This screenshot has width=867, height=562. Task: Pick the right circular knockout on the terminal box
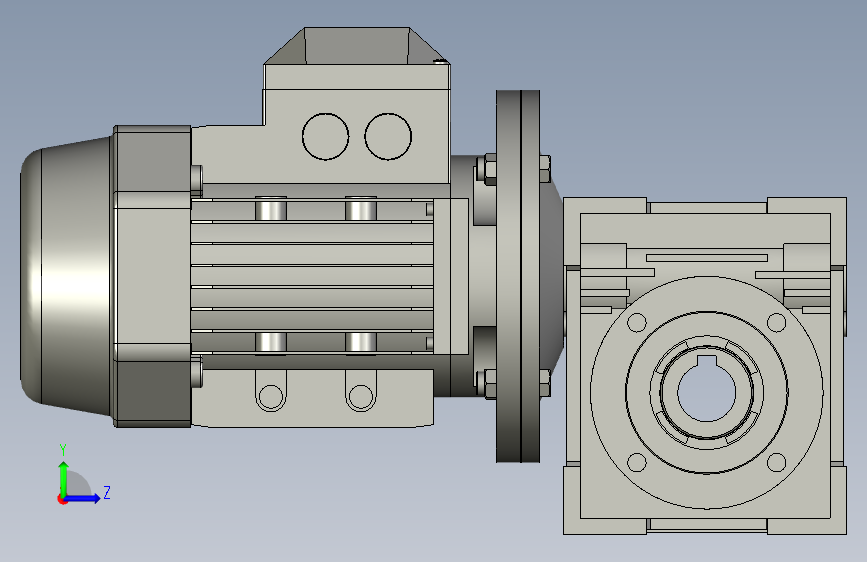pyautogui.click(x=388, y=137)
